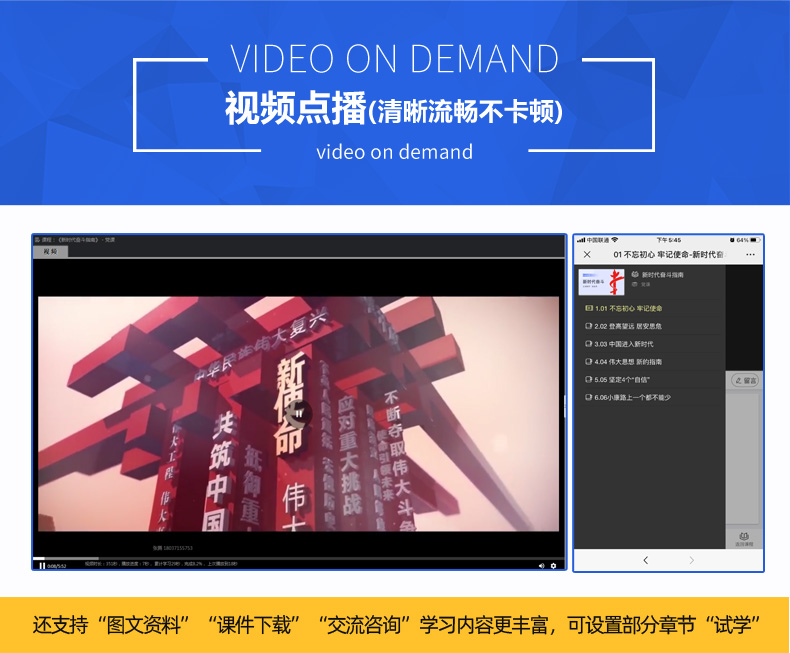Image resolution: width=790 pixels, height=653 pixels.
Task: Go forward with the right chevron
Action: (x=691, y=560)
